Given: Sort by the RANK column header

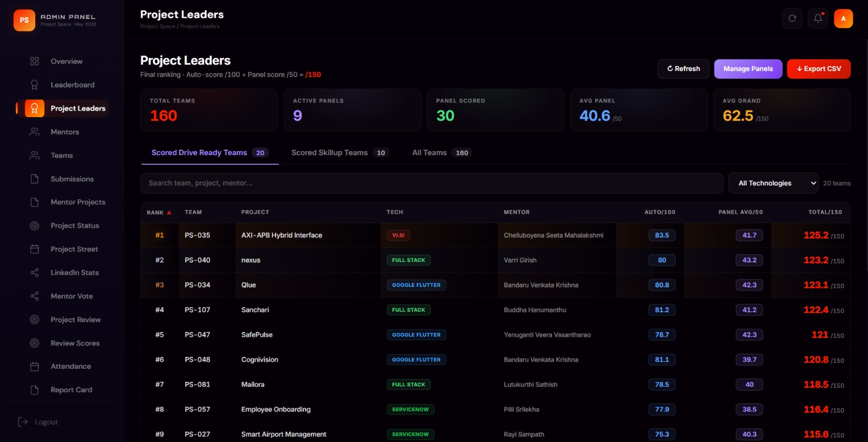Looking at the screenshot, I should coord(159,213).
